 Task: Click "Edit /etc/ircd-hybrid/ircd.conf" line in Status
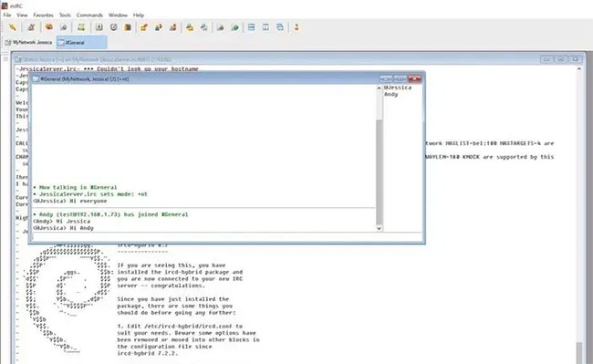point(180,327)
